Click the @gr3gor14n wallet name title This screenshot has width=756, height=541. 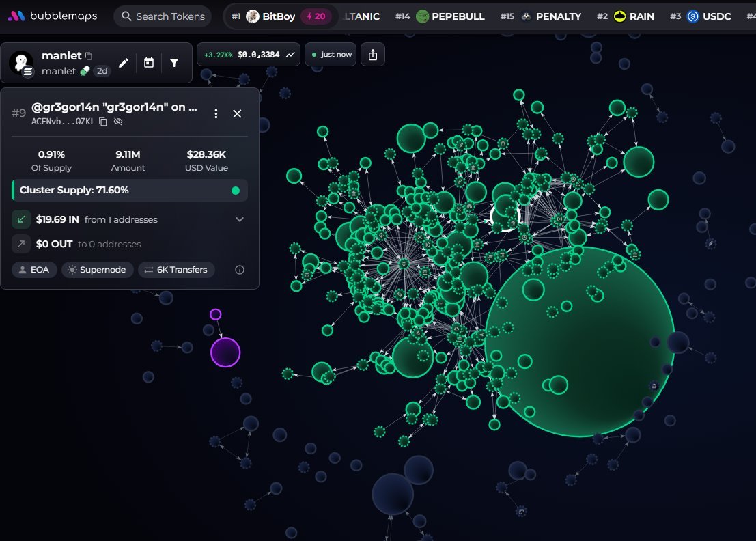pos(114,107)
